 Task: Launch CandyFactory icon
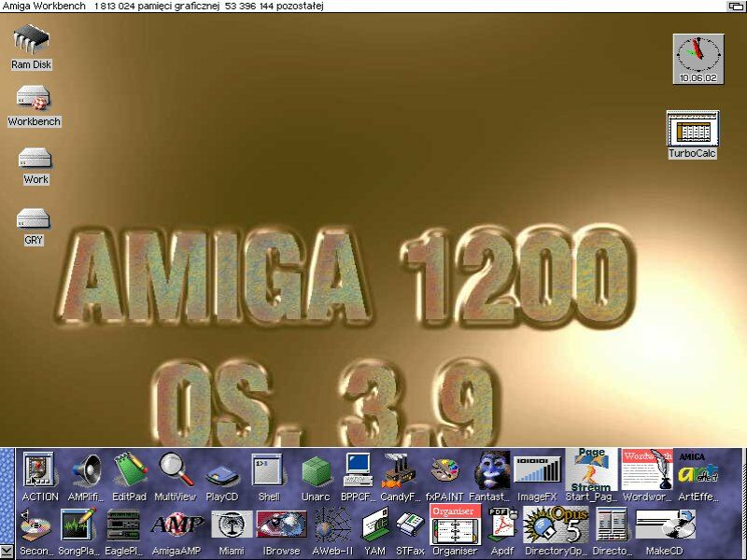(400, 477)
